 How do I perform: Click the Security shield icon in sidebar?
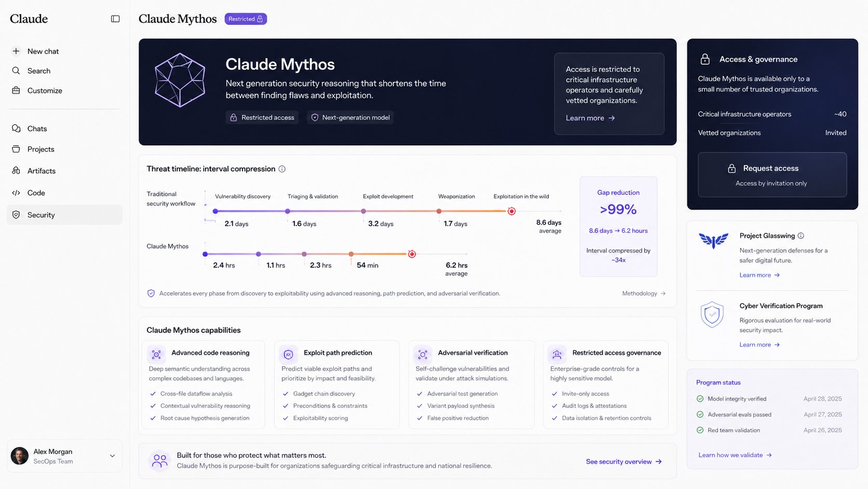coord(16,215)
